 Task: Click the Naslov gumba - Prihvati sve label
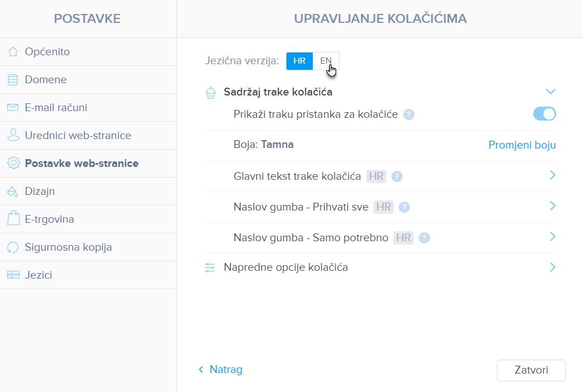(301, 207)
